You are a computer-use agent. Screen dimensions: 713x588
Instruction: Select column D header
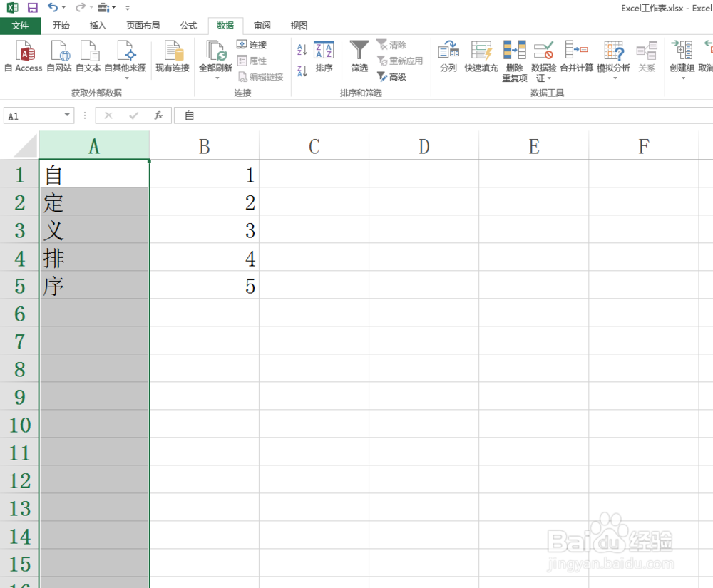click(x=424, y=146)
